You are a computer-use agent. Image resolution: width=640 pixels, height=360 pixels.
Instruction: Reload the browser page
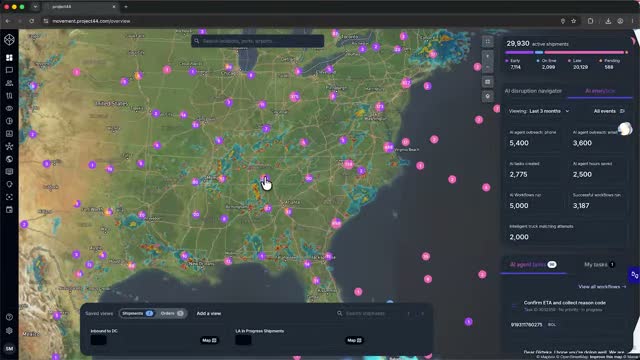click(31, 21)
